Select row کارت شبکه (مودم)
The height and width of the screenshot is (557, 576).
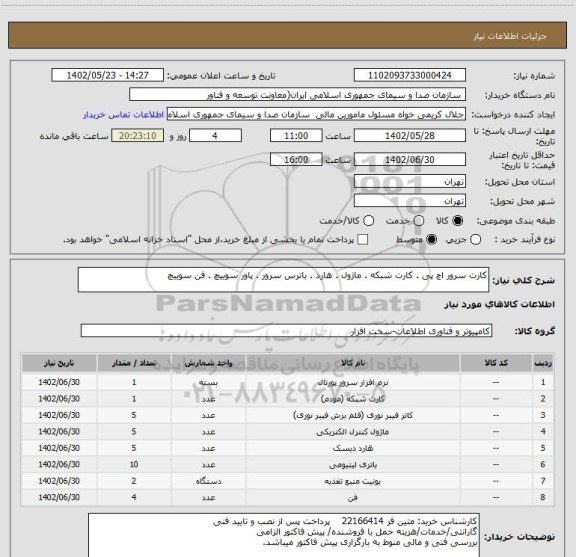click(x=287, y=399)
